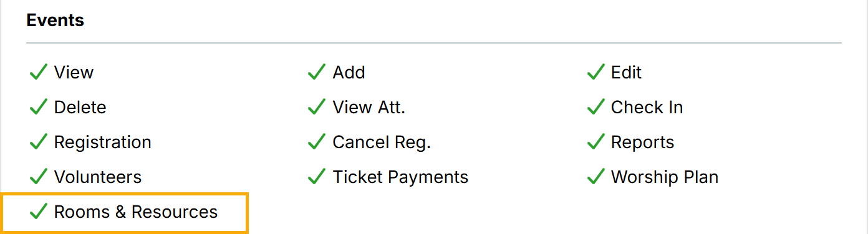The height and width of the screenshot is (234, 868).
Task: Click the Events section heading
Action: (55, 20)
